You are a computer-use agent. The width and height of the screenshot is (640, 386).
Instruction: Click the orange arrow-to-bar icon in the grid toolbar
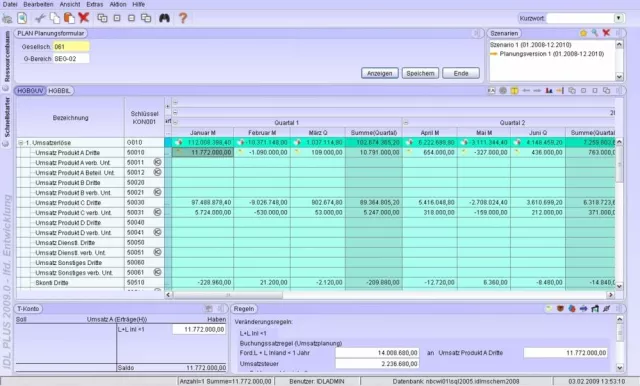[x=560, y=91]
